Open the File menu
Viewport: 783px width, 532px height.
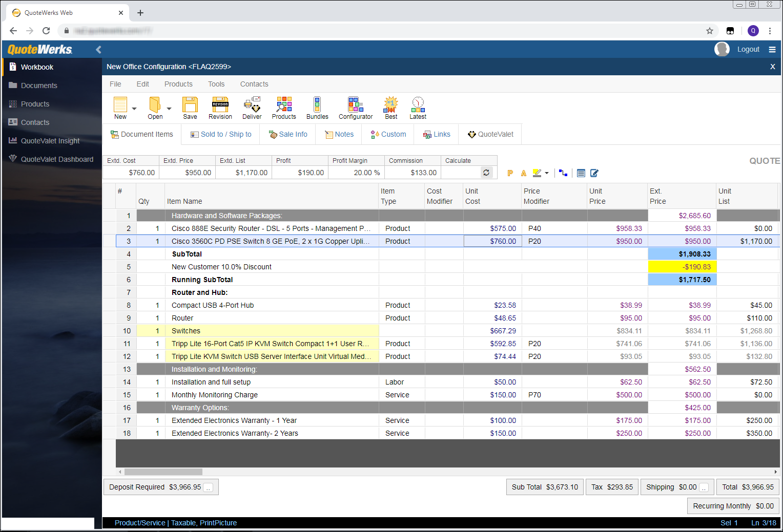[x=115, y=84]
